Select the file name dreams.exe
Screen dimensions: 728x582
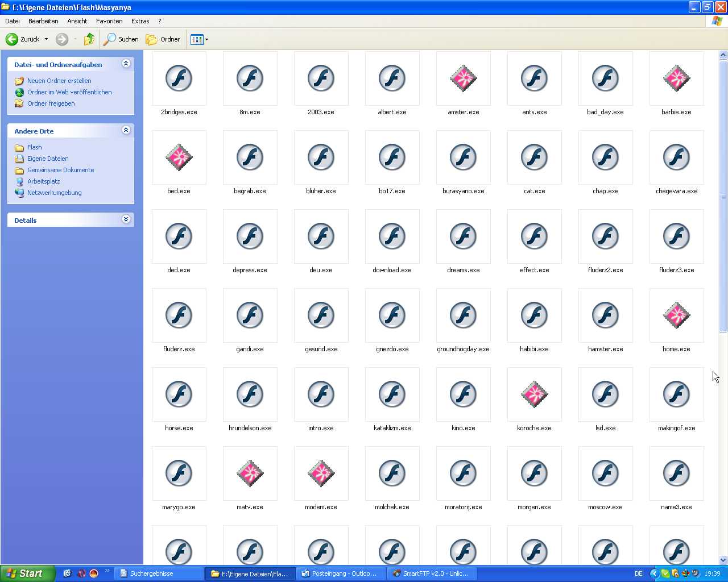[x=464, y=270]
